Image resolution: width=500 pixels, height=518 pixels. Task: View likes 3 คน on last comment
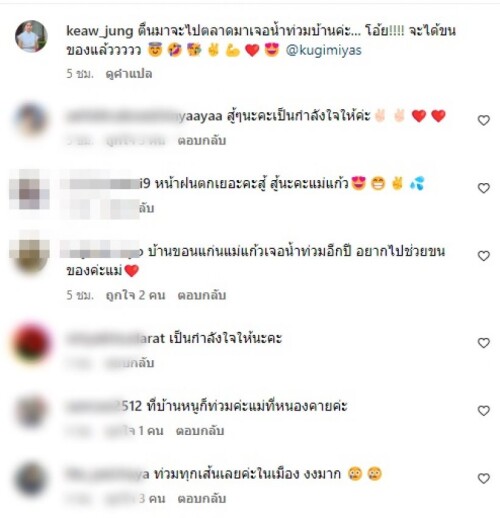coord(135,499)
